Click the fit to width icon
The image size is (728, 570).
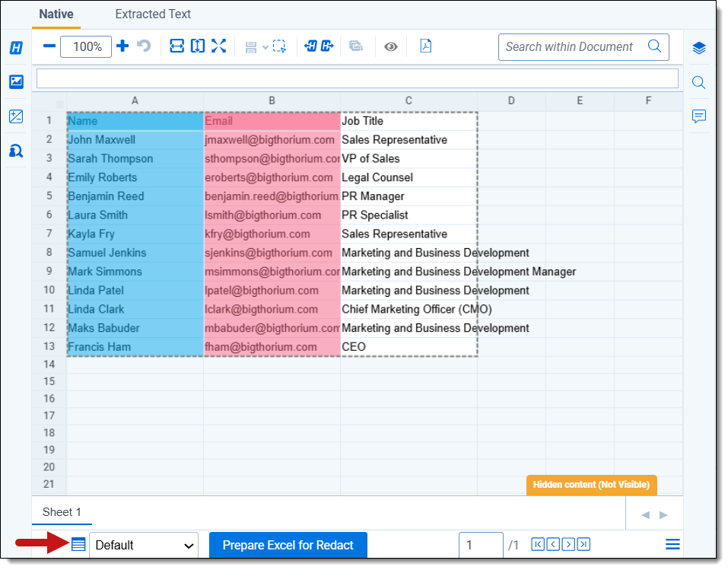click(176, 46)
